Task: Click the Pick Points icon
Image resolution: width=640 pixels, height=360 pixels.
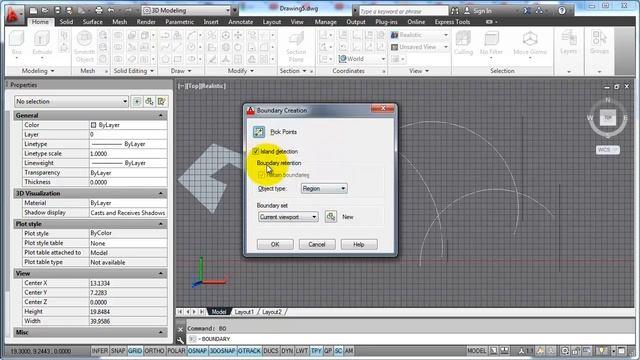Action: pyautogui.click(x=259, y=132)
